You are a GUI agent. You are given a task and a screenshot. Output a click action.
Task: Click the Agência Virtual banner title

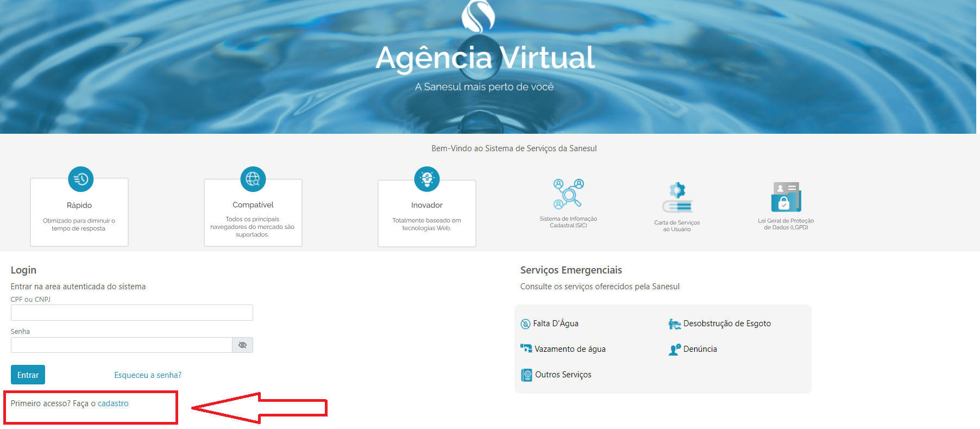coord(485,58)
